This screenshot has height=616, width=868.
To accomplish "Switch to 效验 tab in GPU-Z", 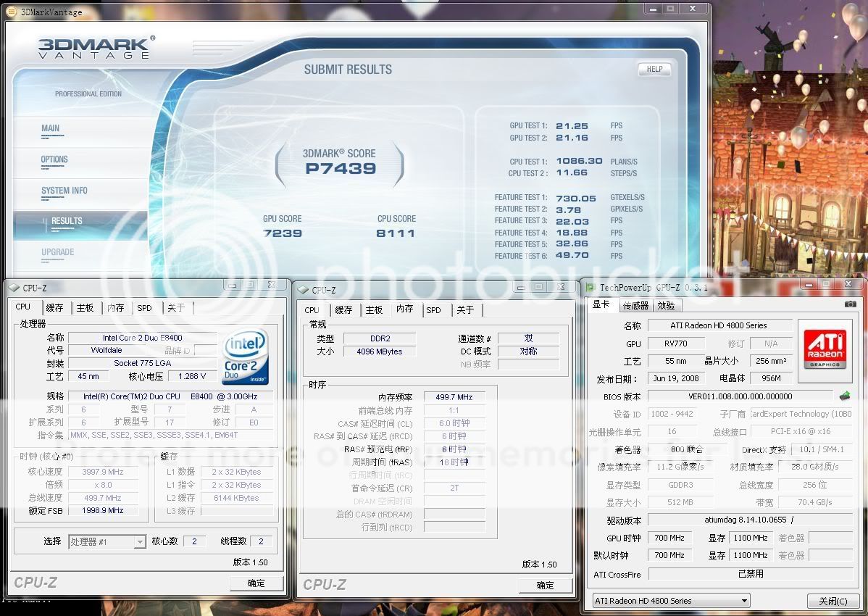I will tap(666, 306).
